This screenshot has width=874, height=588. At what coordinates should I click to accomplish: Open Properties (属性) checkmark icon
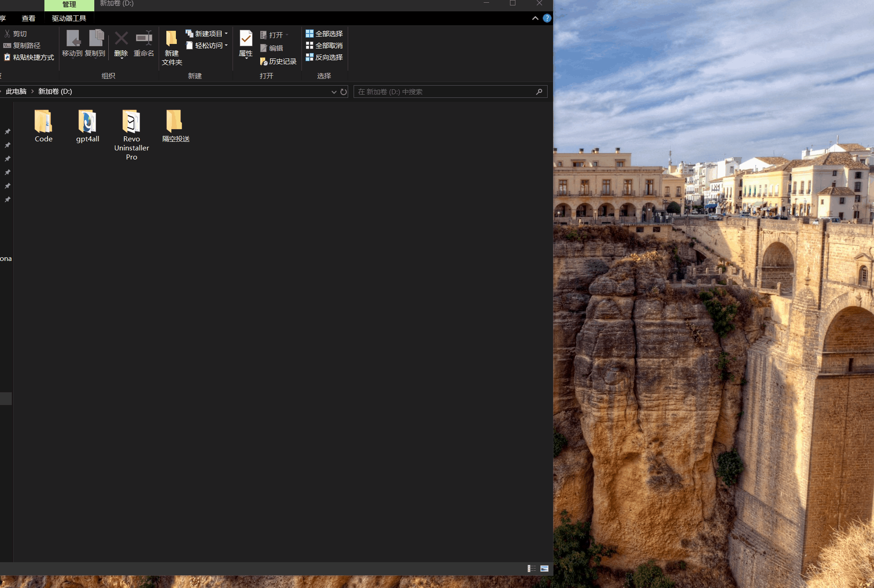246,39
